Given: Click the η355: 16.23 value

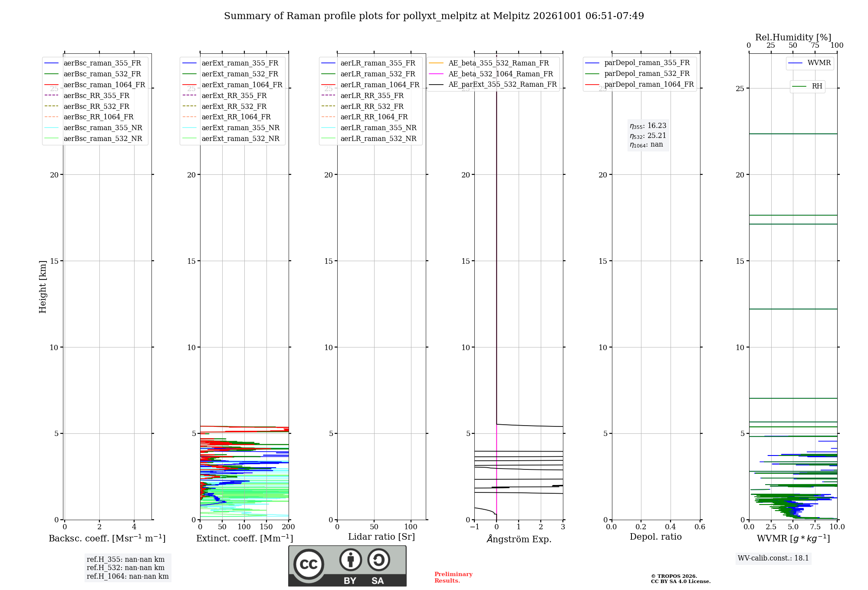Looking at the screenshot, I should pos(648,126).
